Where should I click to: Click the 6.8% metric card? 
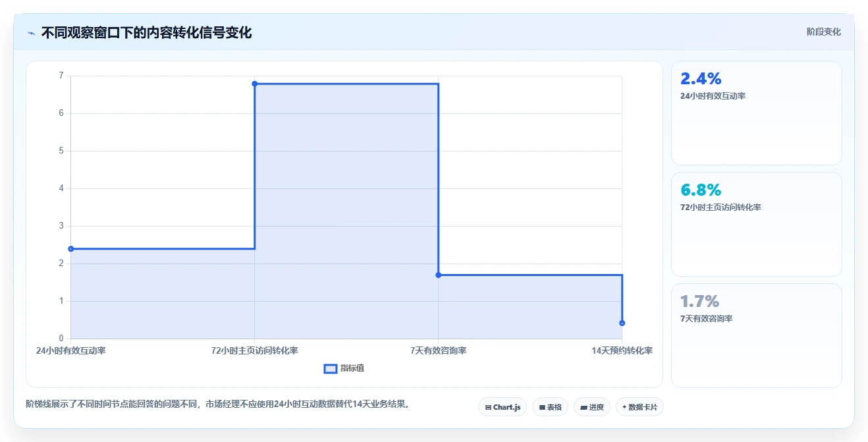[756, 224]
